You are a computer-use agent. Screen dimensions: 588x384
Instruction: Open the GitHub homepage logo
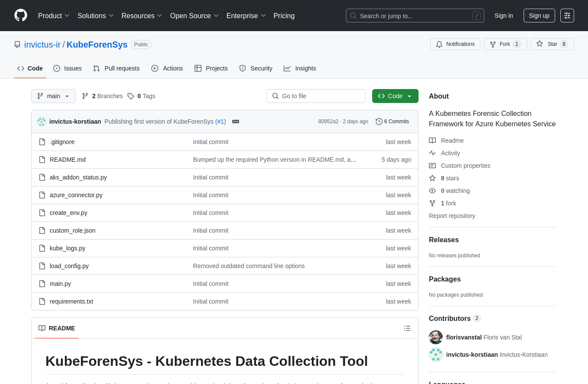(21, 16)
